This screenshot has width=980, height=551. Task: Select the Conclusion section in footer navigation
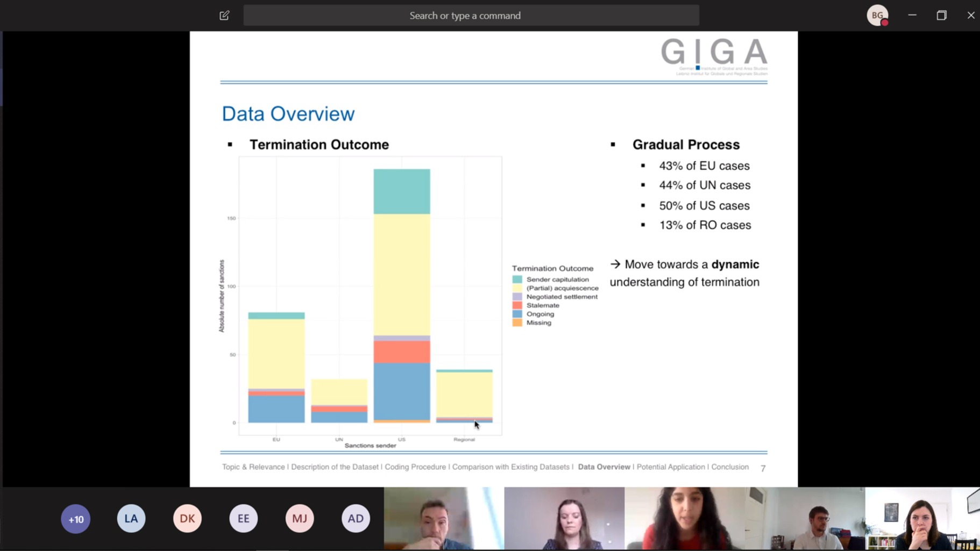tap(730, 467)
